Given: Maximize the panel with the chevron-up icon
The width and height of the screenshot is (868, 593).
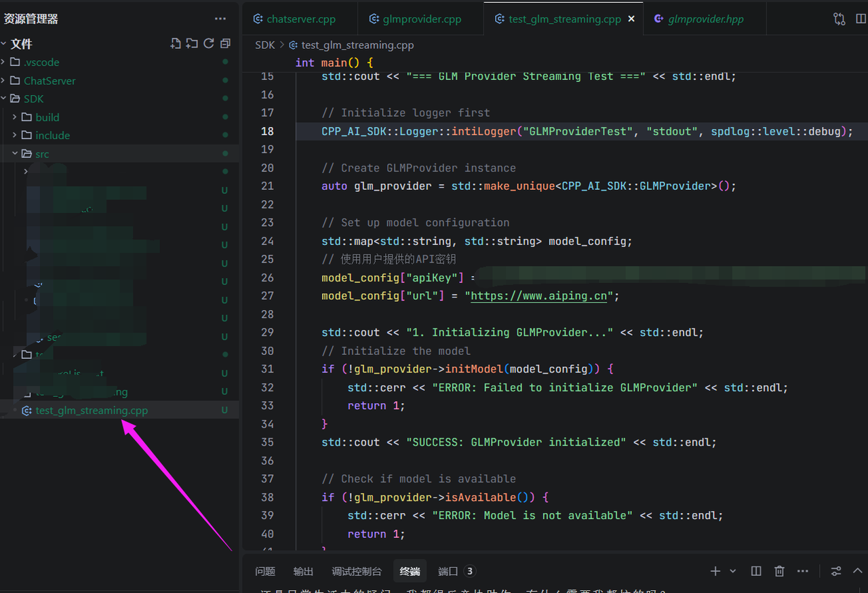Looking at the screenshot, I should (858, 571).
